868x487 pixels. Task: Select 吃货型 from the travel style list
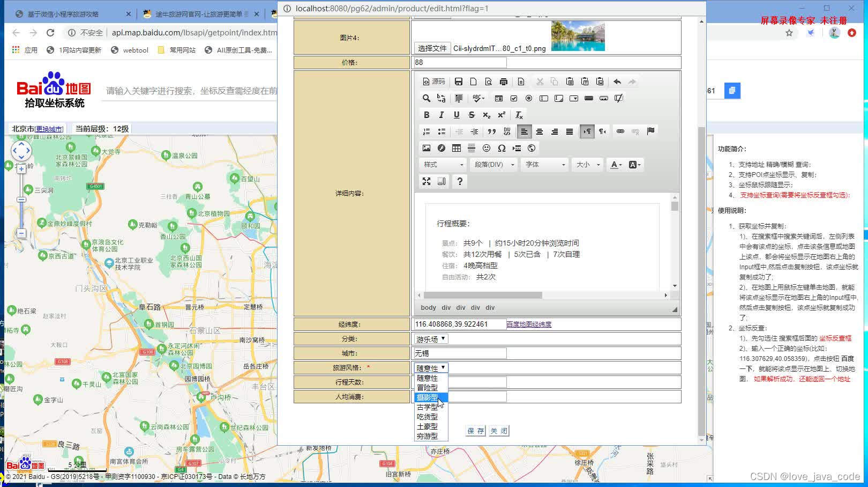coord(431,417)
